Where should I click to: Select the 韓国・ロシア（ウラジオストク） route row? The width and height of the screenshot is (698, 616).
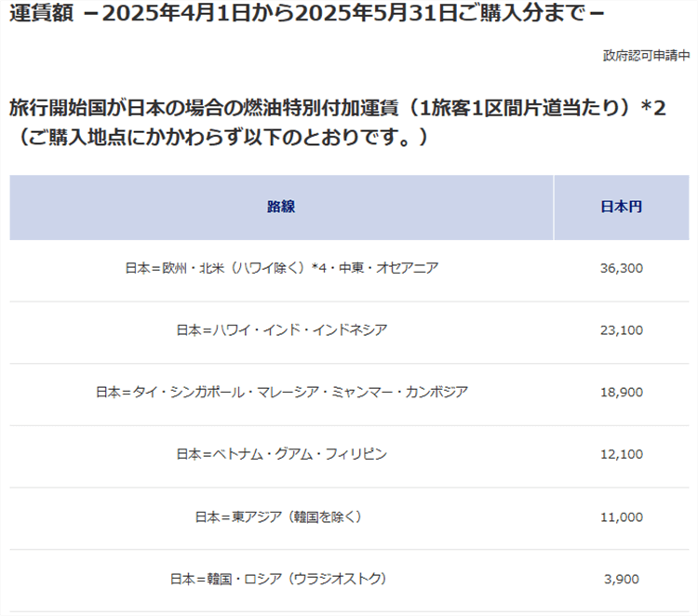(x=281, y=579)
